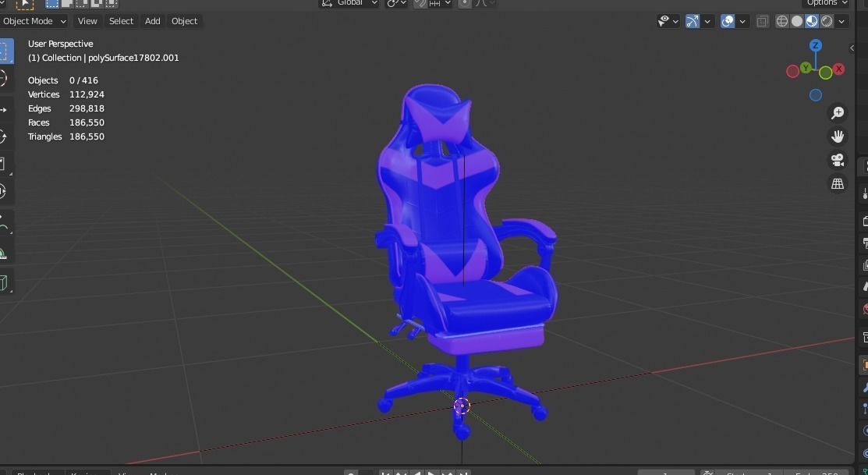Open the pivot point dropdown
Image resolution: width=868 pixels, height=475 pixels.
pos(396,3)
